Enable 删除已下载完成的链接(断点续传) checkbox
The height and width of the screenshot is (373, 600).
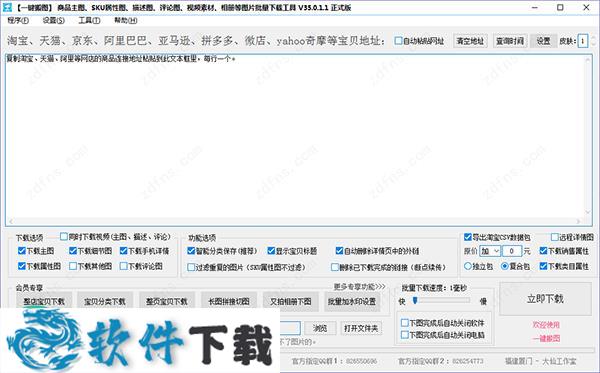[335, 267]
